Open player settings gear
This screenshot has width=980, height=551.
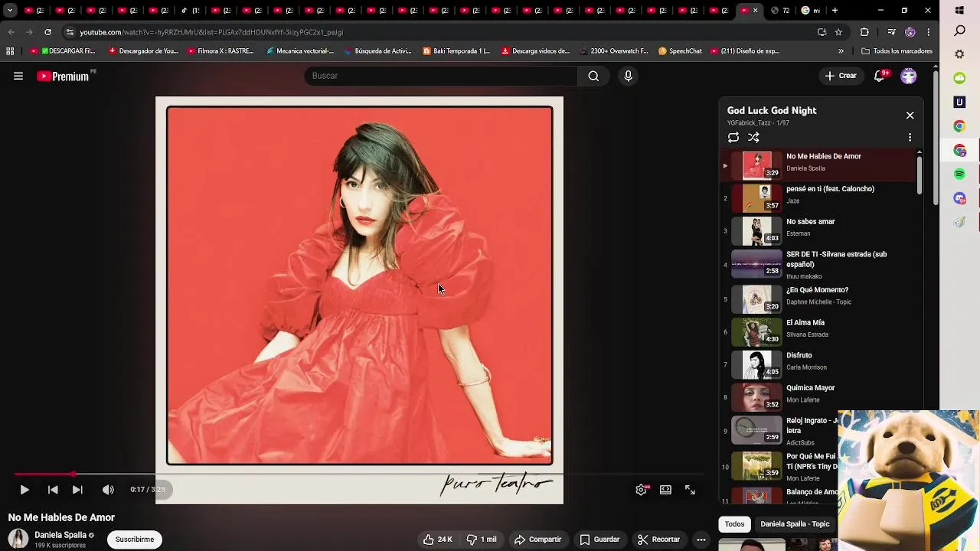[642, 490]
